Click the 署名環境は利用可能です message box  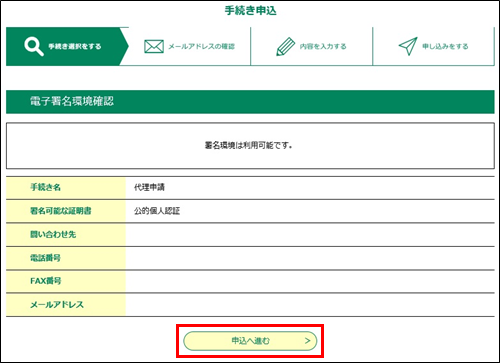point(250,146)
